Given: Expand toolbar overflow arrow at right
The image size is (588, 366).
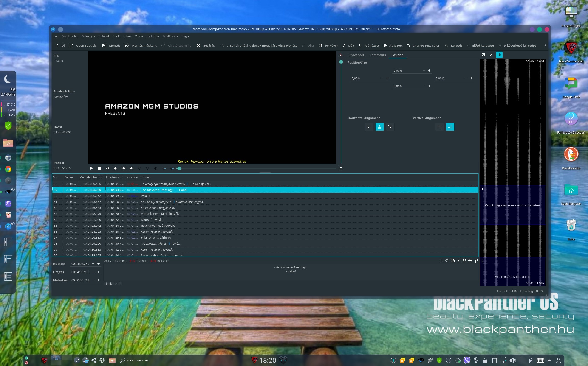Looking at the screenshot, I should pos(545,45).
